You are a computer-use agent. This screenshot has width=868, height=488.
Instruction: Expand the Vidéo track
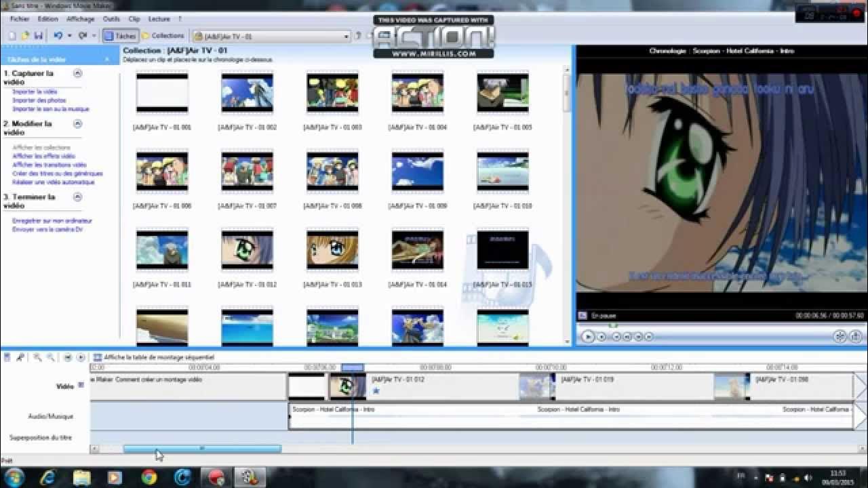coord(81,385)
